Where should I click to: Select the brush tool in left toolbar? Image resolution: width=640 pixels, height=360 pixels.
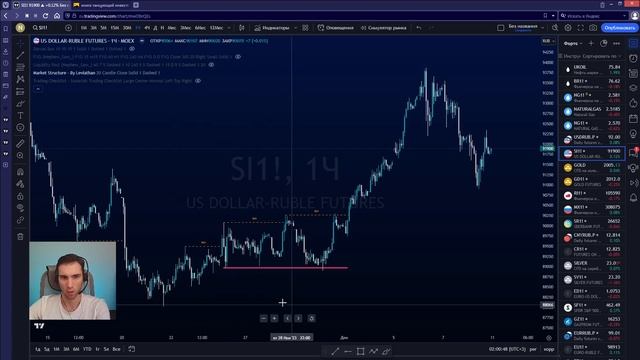[x=20, y=104]
